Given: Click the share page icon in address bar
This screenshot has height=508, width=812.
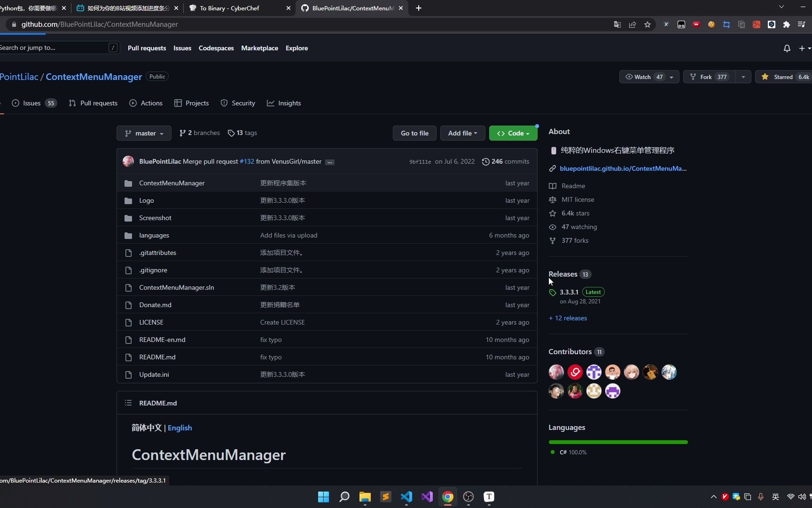Looking at the screenshot, I should tap(632, 24).
